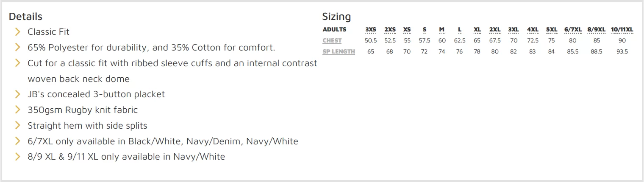
Task: Click the 4XL size header
Action: point(533,30)
